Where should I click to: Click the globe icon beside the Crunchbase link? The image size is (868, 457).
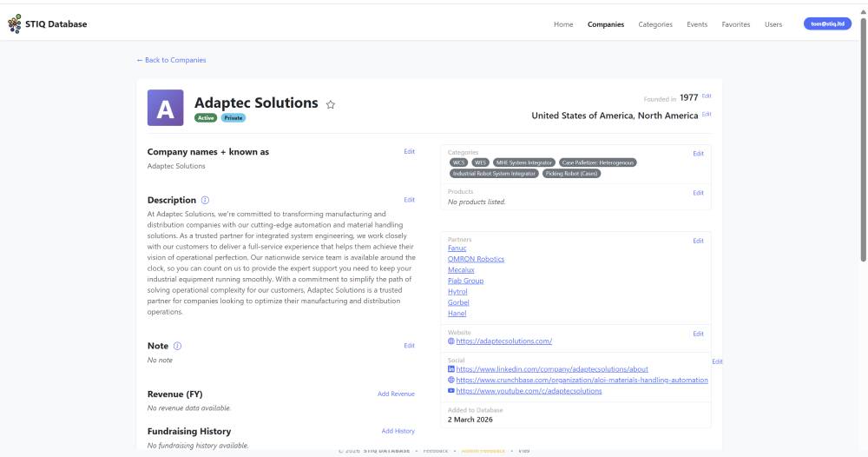[451, 380]
